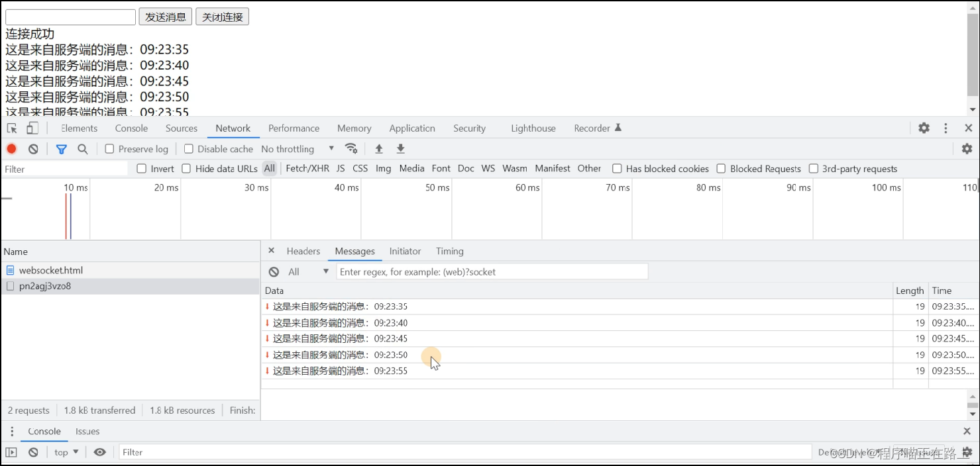Open the Recorder tab
980x466 pixels.
[598, 128]
